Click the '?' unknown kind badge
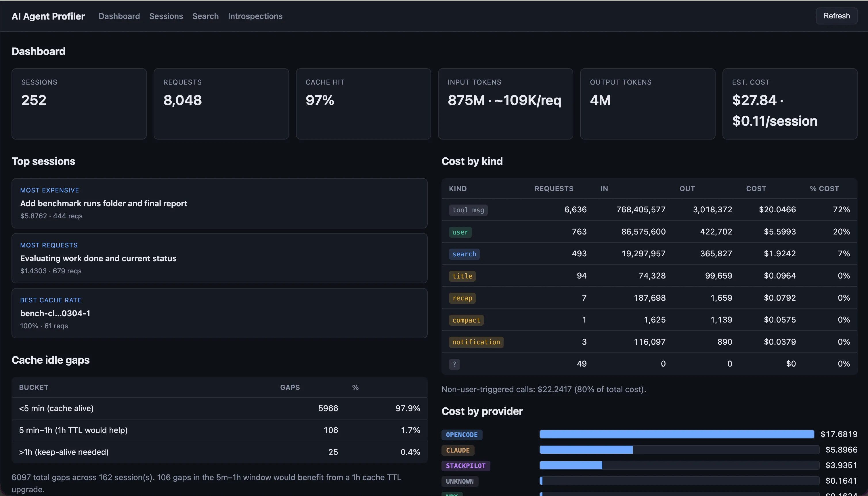Viewport: 868px width, 496px height. click(454, 364)
